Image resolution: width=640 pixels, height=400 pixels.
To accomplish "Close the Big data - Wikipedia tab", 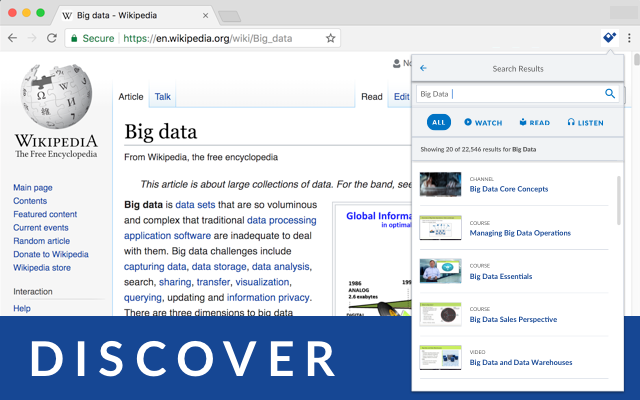I will [205, 16].
